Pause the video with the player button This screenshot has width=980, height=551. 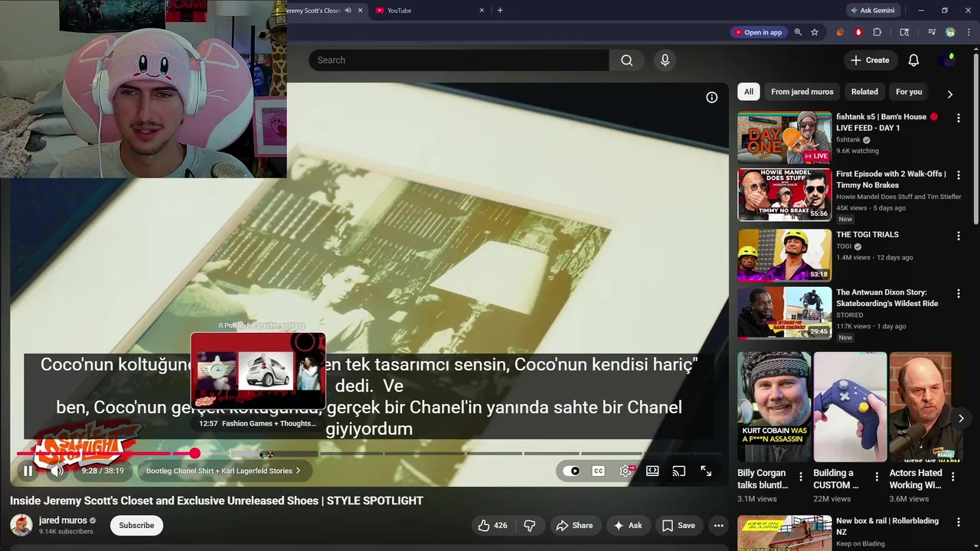pos(28,471)
